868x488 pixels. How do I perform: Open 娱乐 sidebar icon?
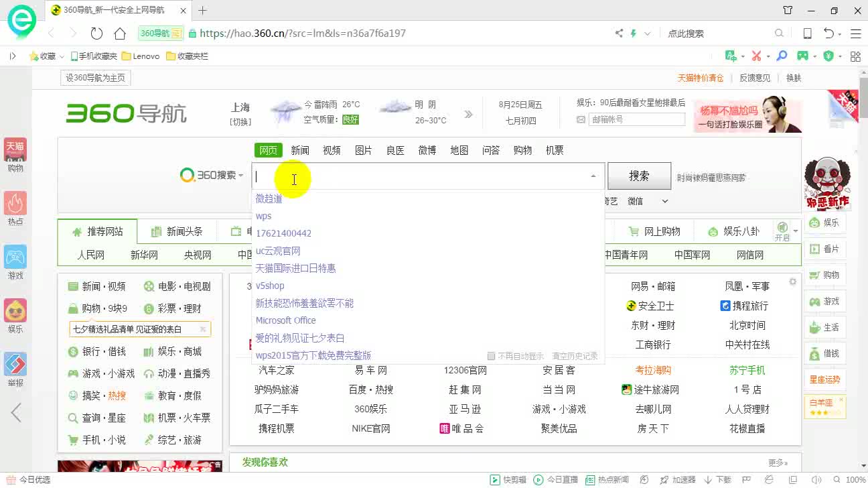click(15, 316)
